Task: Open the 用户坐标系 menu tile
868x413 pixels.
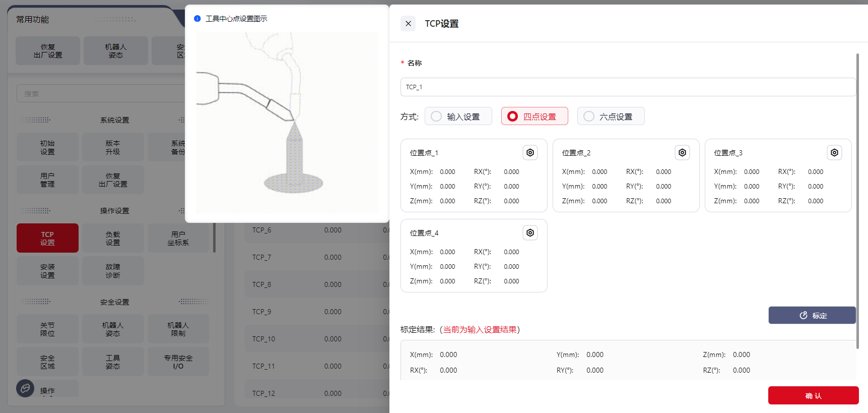Action: pyautogui.click(x=178, y=238)
